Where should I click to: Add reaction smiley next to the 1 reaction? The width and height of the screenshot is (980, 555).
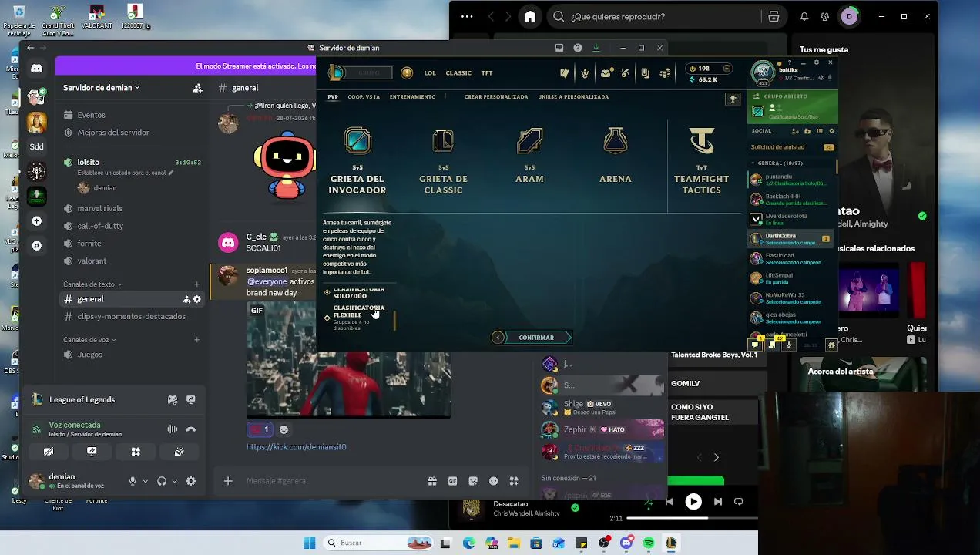(284, 429)
